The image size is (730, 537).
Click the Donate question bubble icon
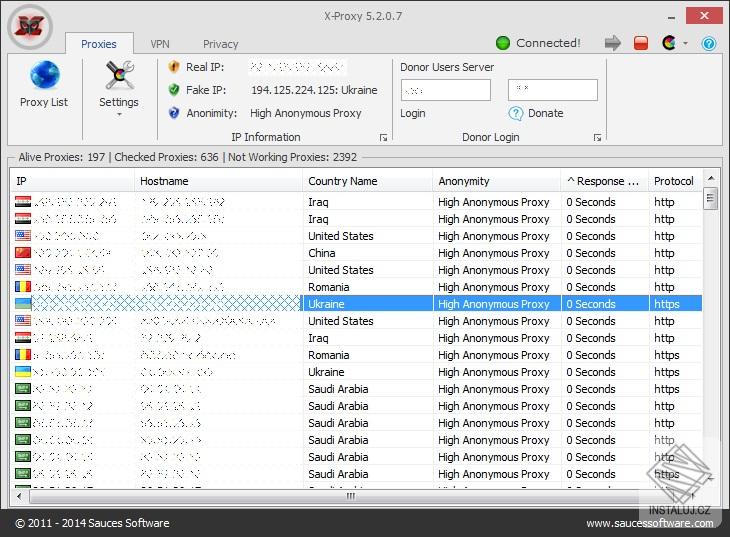point(515,113)
